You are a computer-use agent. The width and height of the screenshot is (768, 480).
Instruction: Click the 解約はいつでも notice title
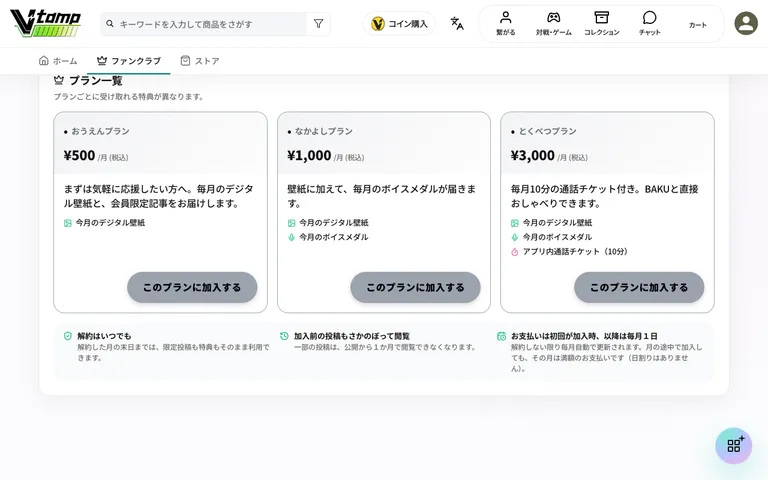pyautogui.click(x=104, y=336)
